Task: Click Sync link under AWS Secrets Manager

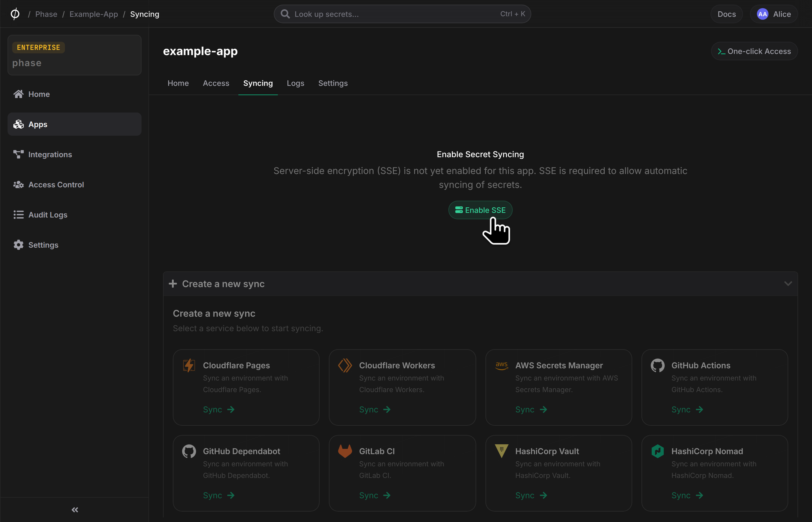Action: click(x=531, y=409)
